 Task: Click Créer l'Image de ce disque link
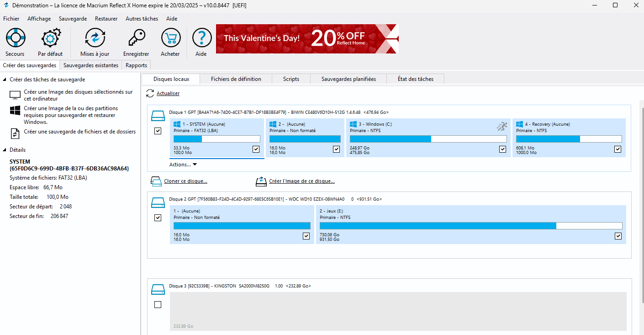(x=301, y=181)
